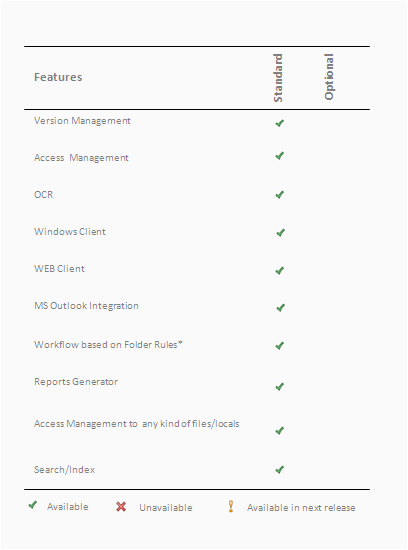Screen dimensions: 408x550
Task: Click the red X Unavailable legend icon
Action: [x=121, y=507]
